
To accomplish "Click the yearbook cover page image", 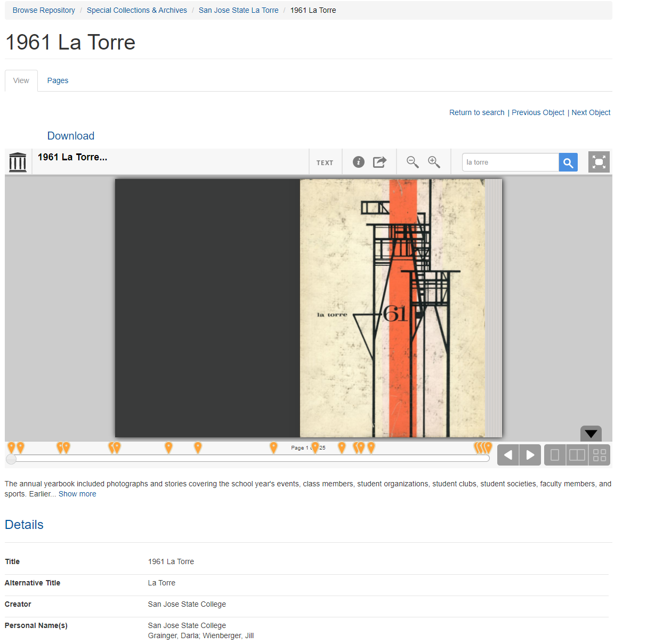I will point(393,308).
